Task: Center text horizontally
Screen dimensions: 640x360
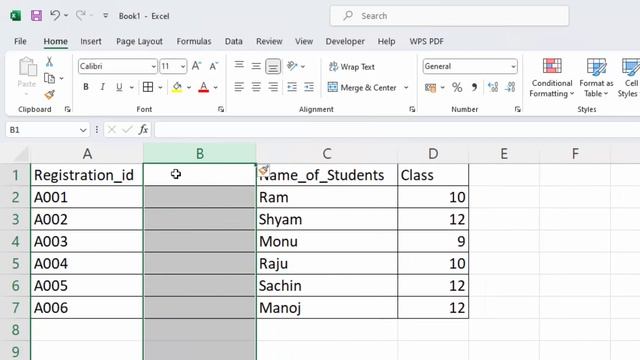Action: [x=256, y=87]
